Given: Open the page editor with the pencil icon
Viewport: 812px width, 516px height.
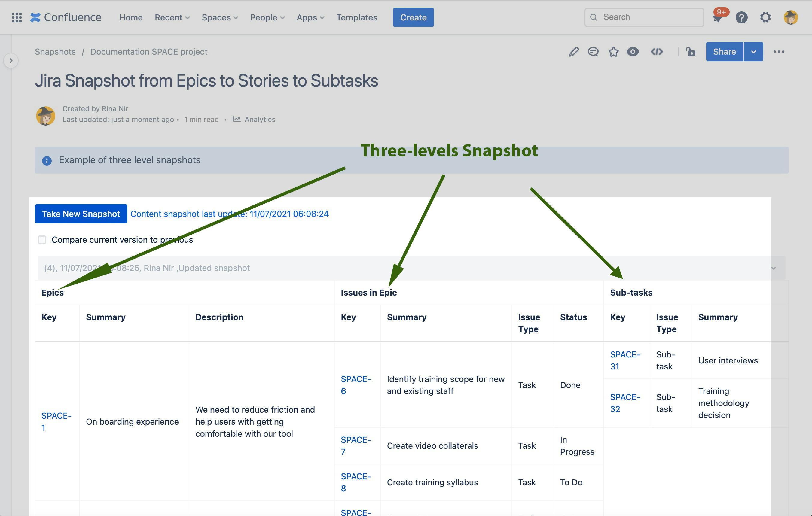Looking at the screenshot, I should pyautogui.click(x=574, y=52).
